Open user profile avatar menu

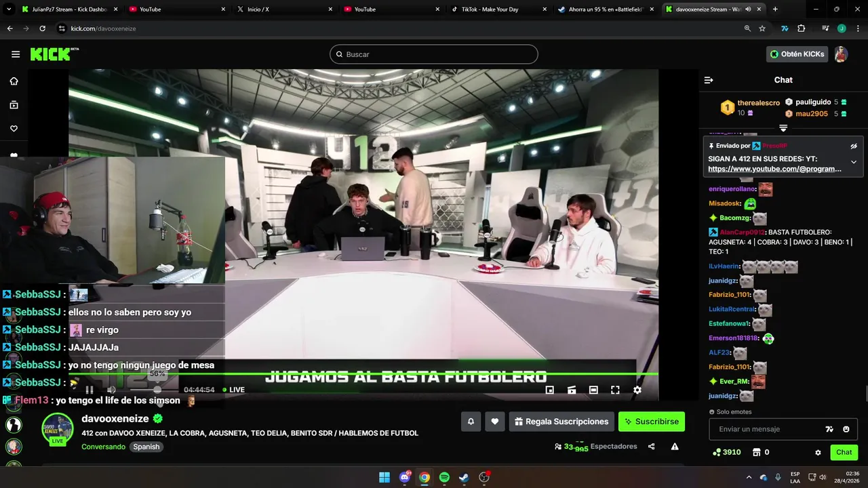click(x=841, y=54)
